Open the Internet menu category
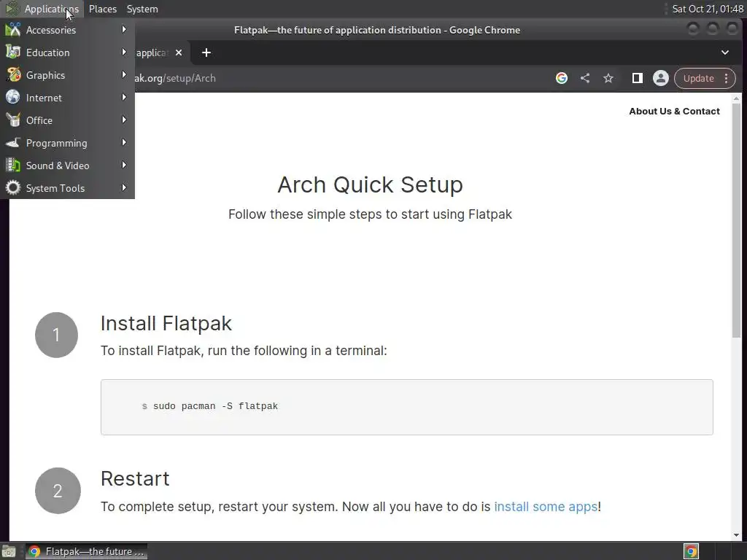Viewport: 747px width, 560px height. click(67, 98)
